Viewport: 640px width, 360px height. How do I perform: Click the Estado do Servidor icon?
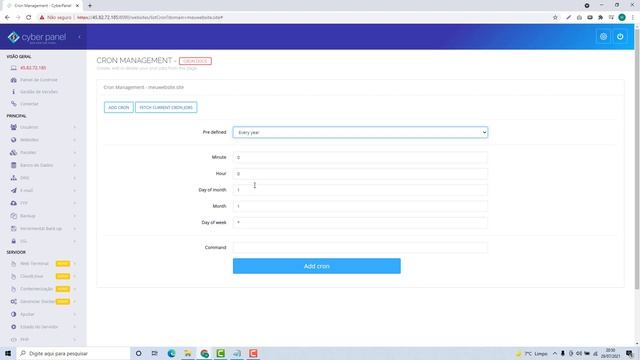coord(13,327)
